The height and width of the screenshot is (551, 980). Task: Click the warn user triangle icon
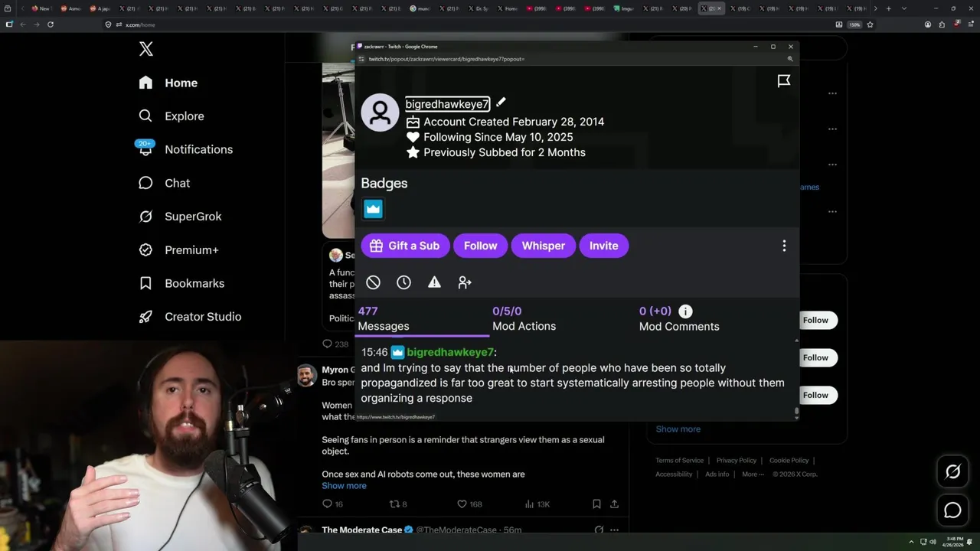434,282
